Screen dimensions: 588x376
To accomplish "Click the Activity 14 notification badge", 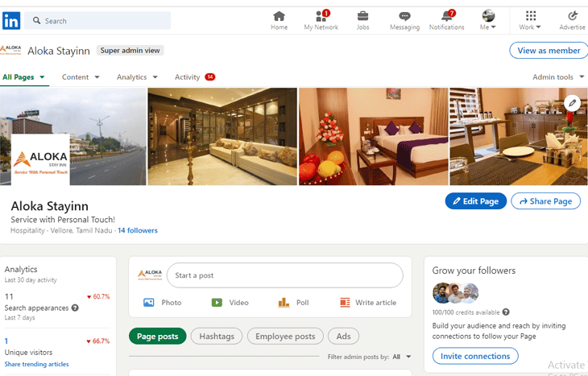I will (x=210, y=76).
